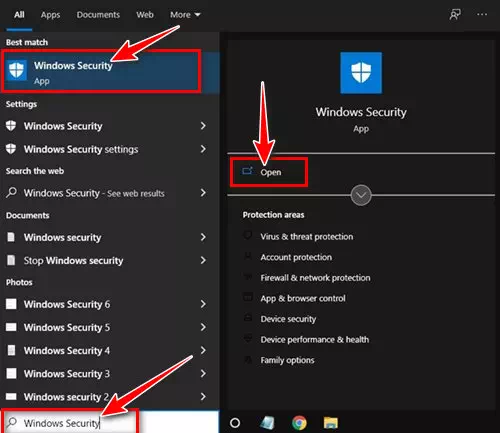The height and width of the screenshot is (433, 500).
Task: Expand the Windows security document arrow
Action: point(203,237)
